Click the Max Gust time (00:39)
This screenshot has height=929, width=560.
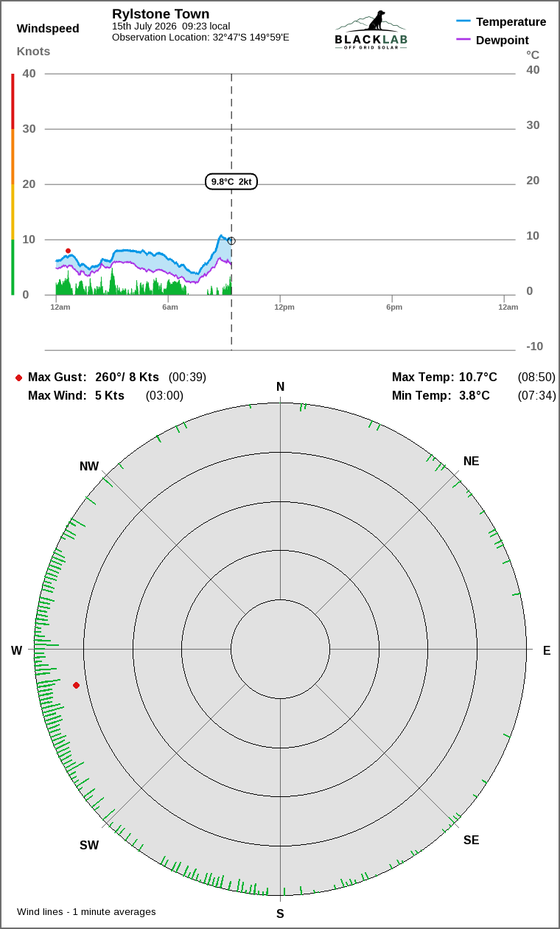(187, 377)
